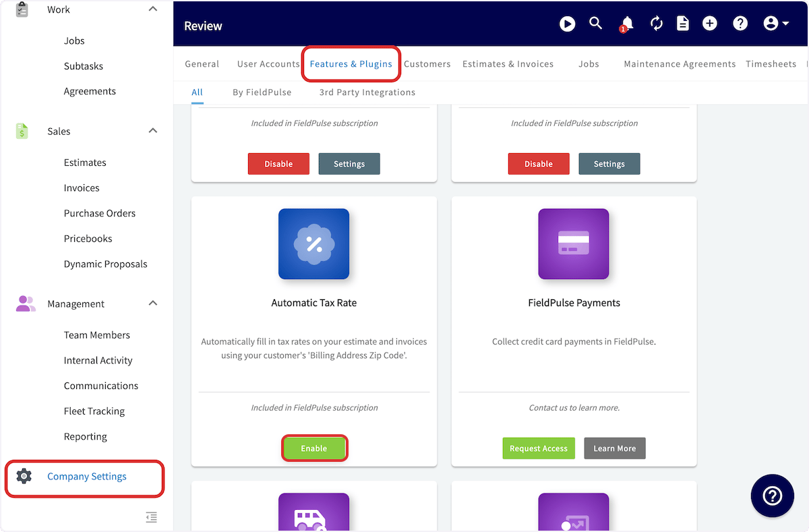
Task: Select the Features & Plugins tab
Action: click(x=351, y=64)
